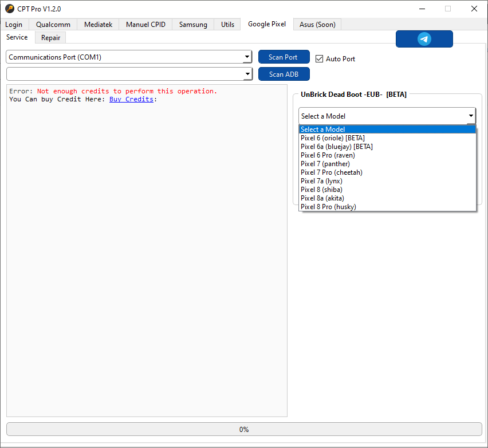The width and height of the screenshot is (488, 448).
Task: Go to the Mediatek tab
Action: [x=99, y=25]
